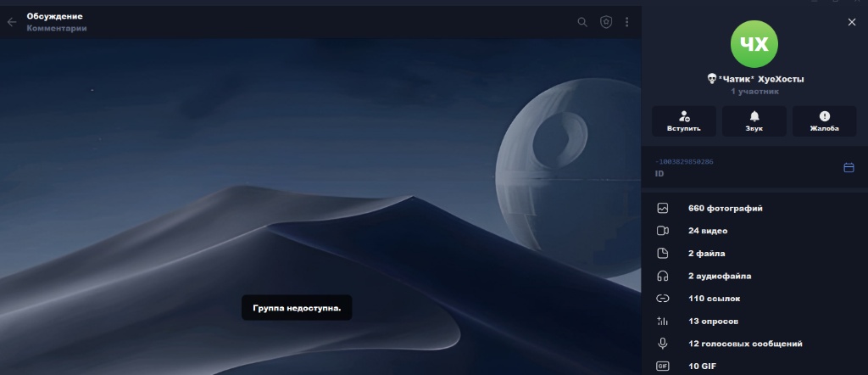Open the 2 файла section
868x375 pixels.
point(754,254)
